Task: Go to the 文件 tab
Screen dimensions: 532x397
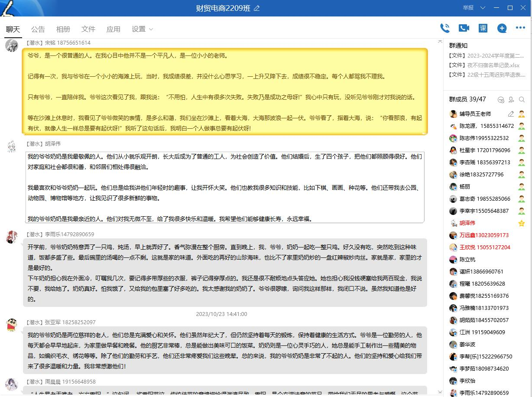Action: (x=88, y=29)
